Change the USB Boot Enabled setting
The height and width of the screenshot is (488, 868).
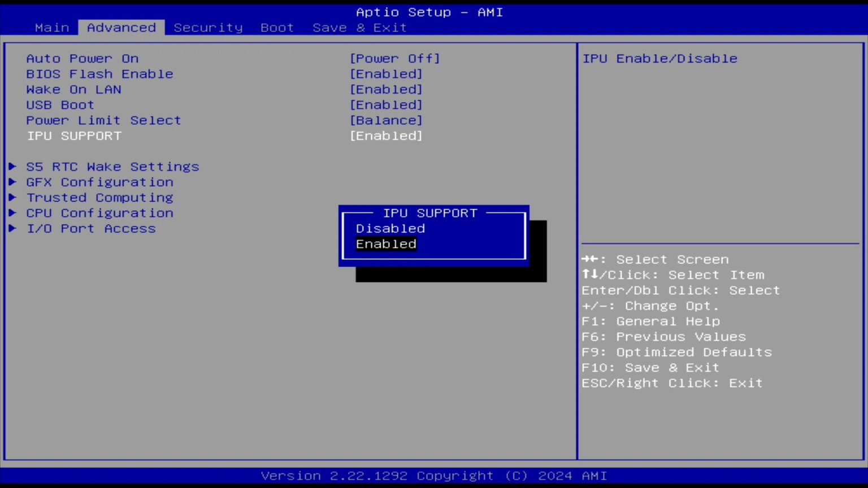pyautogui.click(x=386, y=105)
